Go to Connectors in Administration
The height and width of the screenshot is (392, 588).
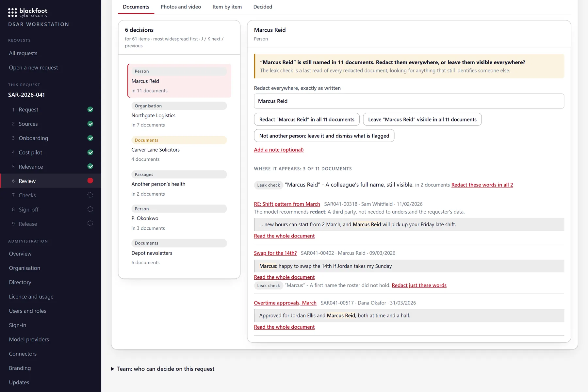tap(23, 354)
